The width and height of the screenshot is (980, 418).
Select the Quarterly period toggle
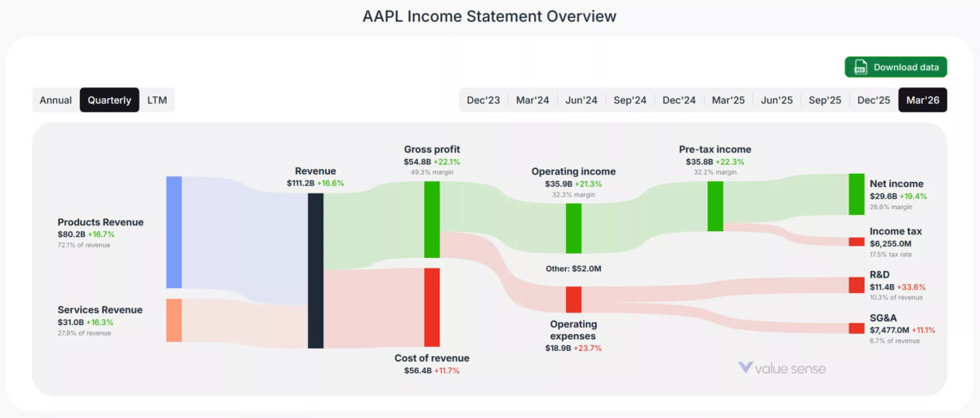point(109,100)
